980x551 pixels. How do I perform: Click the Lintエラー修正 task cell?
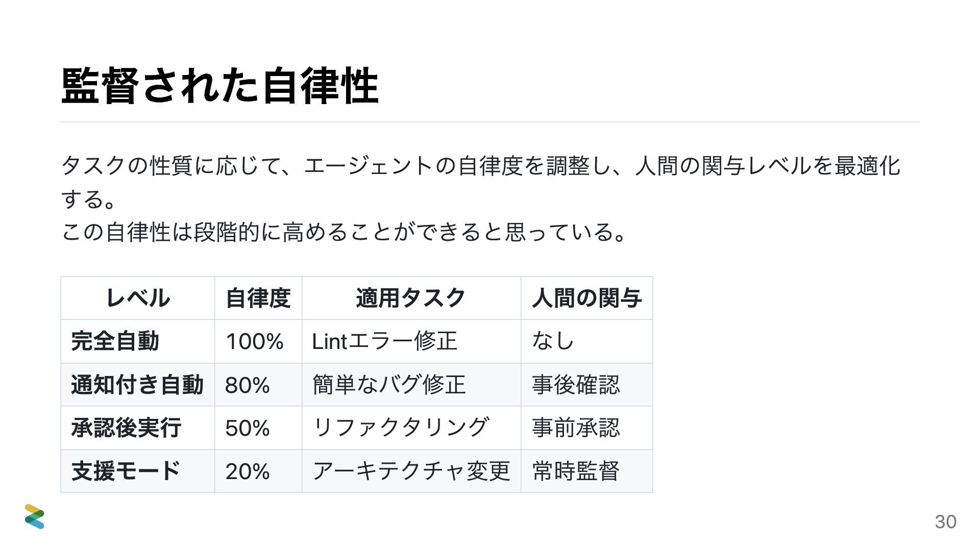click(411, 341)
